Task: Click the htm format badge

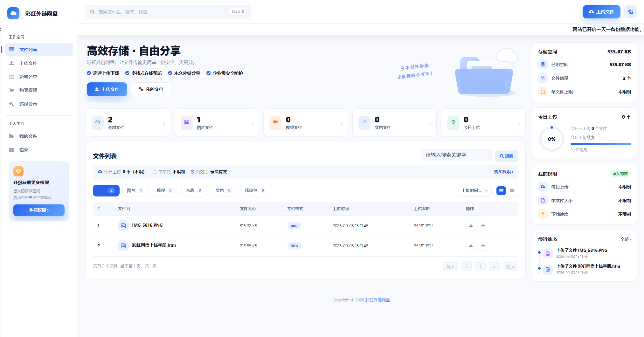Action: pyautogui.click(x=294, y=246)
